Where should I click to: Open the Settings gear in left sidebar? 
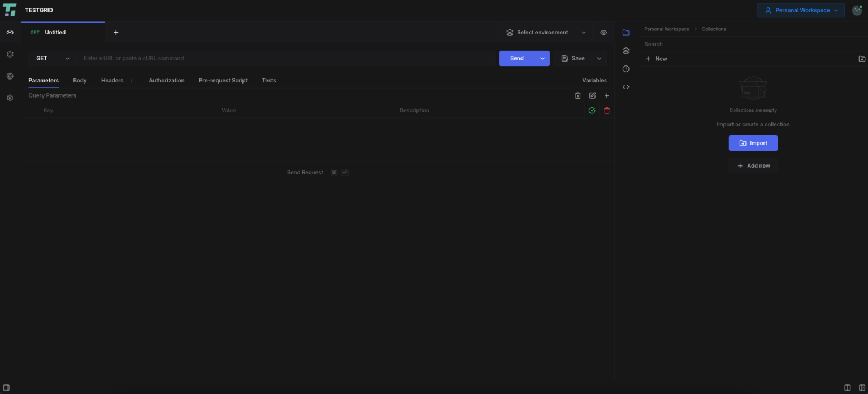(10, 98)
